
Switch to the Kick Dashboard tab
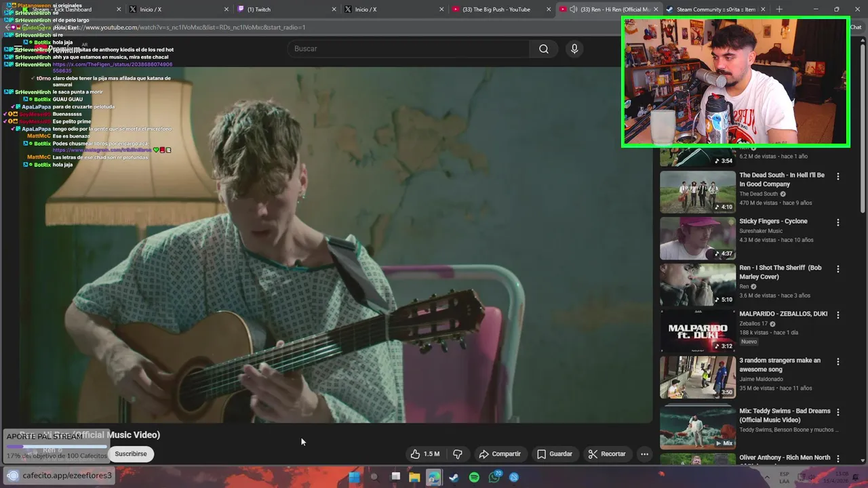coord(68,9)
